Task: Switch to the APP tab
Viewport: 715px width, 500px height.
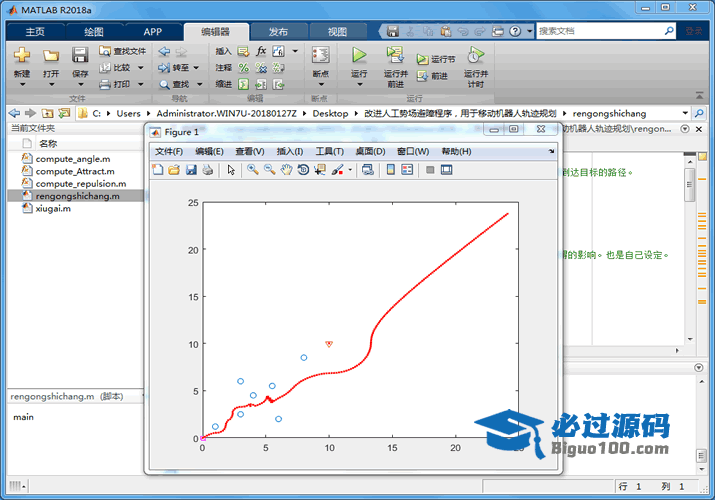Action: click(152, 31)
